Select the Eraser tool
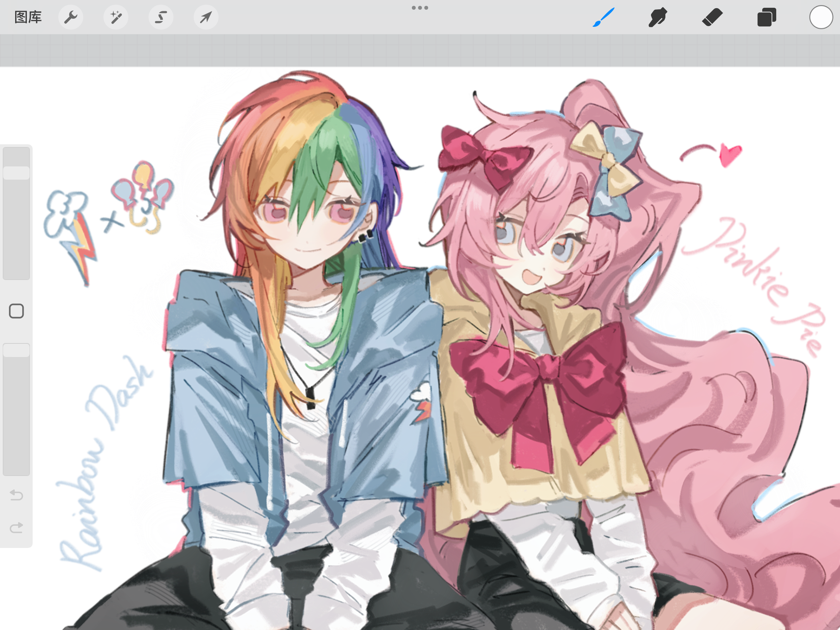Image resolution: width=840 pixels, height=630 pixels. (712, 17)
